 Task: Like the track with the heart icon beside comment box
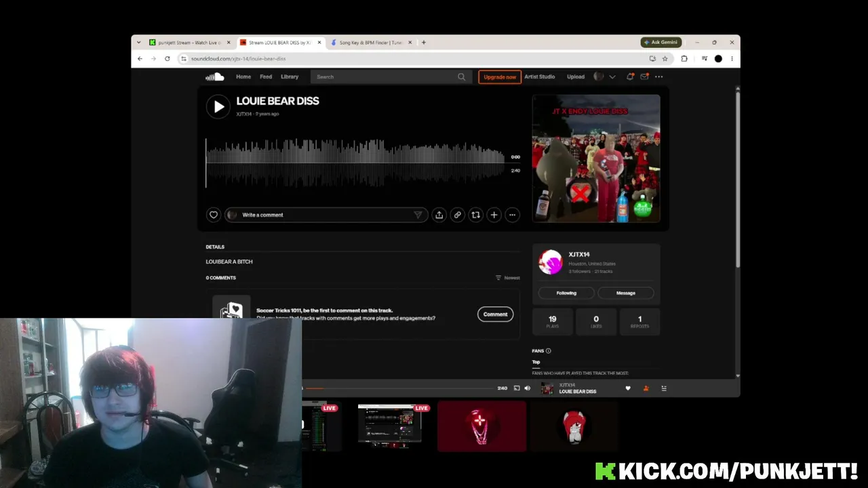pos(214,215)
